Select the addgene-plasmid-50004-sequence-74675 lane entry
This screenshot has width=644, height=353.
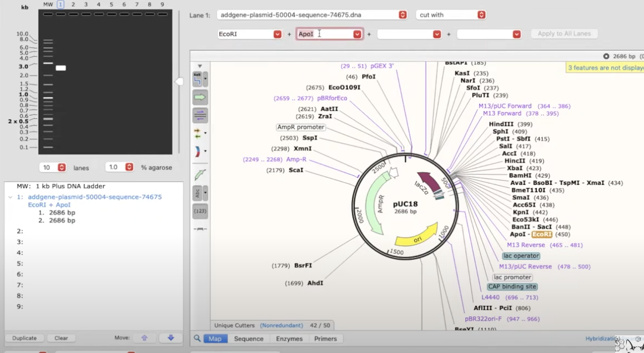95,197
